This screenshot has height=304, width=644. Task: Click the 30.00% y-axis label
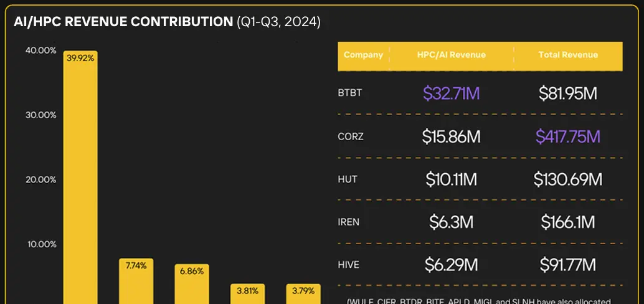(x=41, y=115)
